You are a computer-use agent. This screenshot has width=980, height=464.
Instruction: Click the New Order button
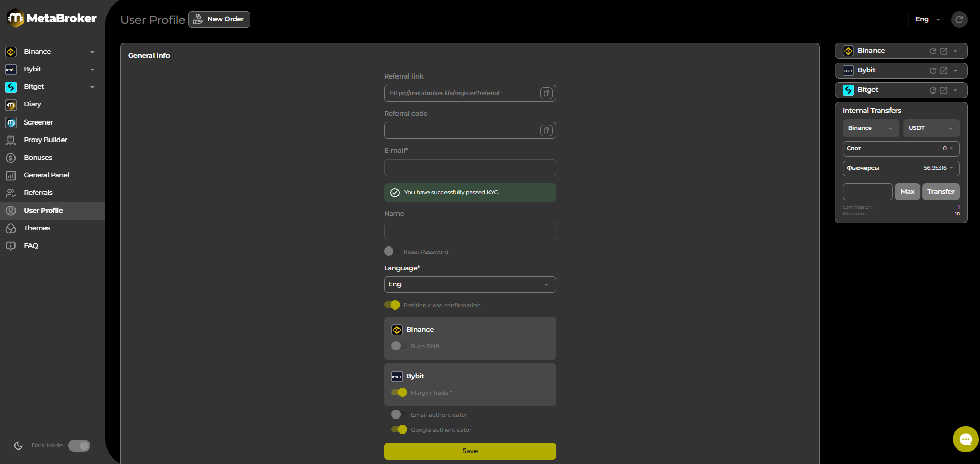[x=219, y=20]
